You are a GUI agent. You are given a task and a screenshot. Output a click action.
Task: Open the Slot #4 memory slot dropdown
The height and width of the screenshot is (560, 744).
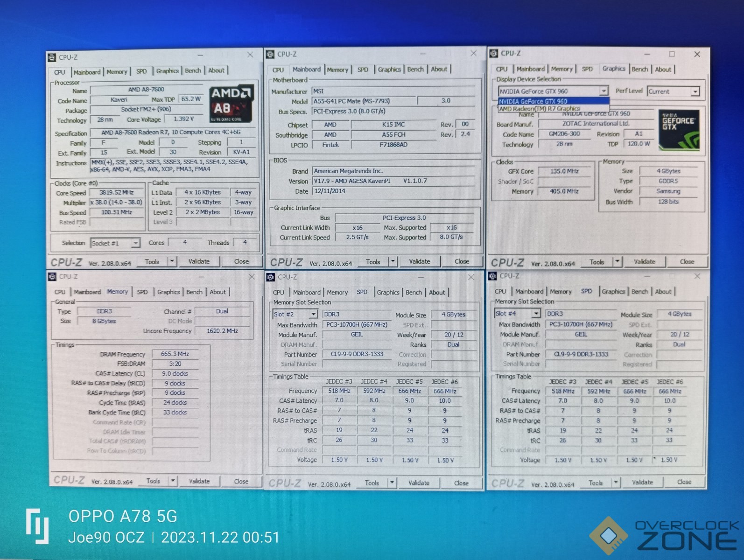coord(536,314)
